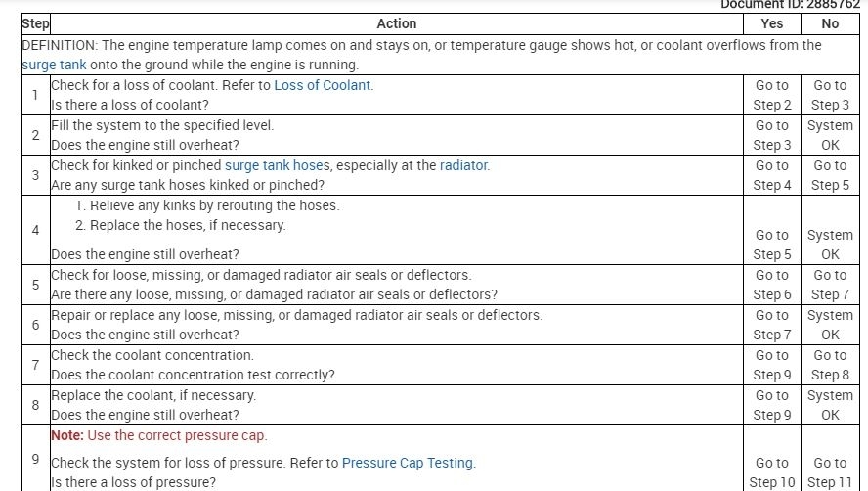Viewport: 868px width, 491px height.
Task: Click "Go to Step 3" in step 1's No column
Action: pyautogui.click(x=830, y=95)
